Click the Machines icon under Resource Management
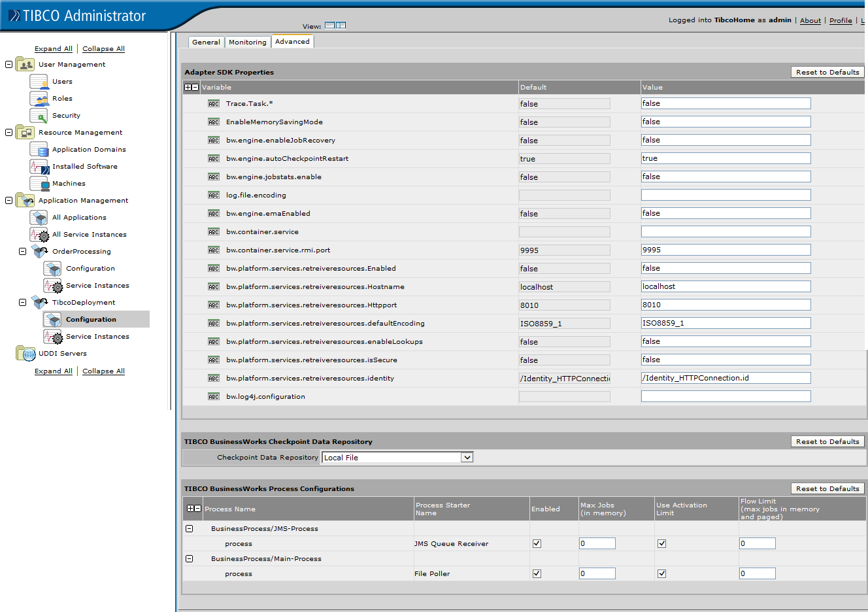868x612 pixels. [x=39, y=183]
